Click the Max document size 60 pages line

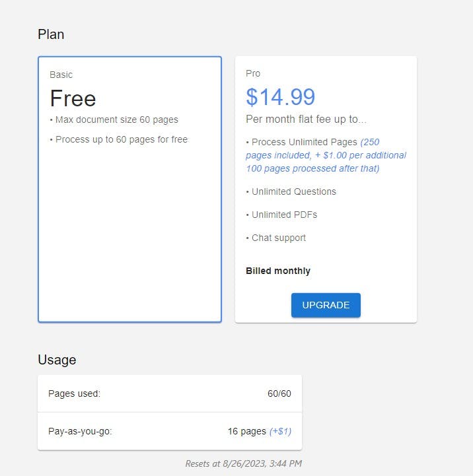pos(114,120)
